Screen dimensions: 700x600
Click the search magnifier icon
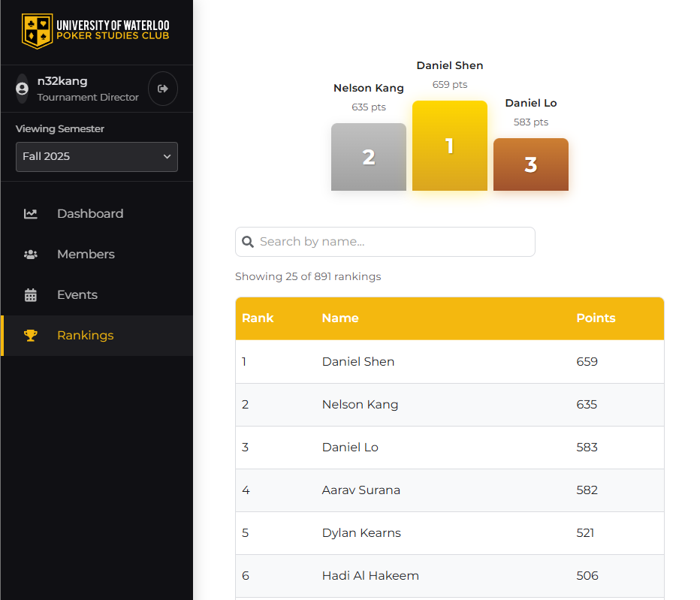click(248, 242)
